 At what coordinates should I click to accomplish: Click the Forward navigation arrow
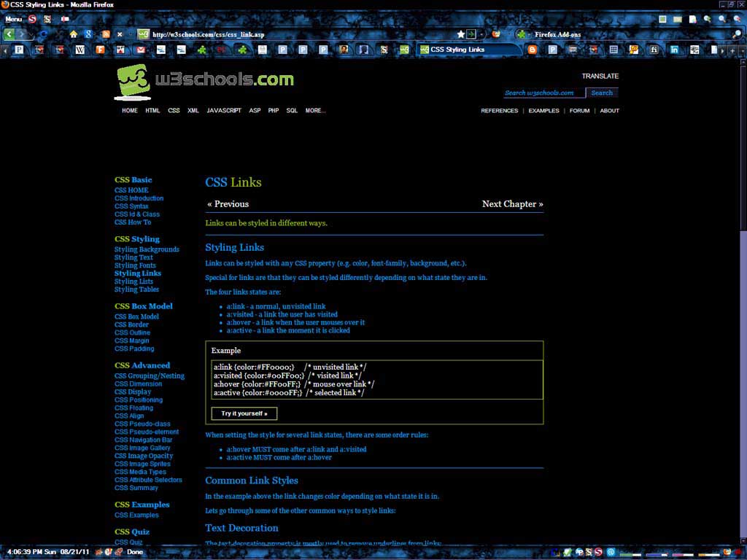21,34
